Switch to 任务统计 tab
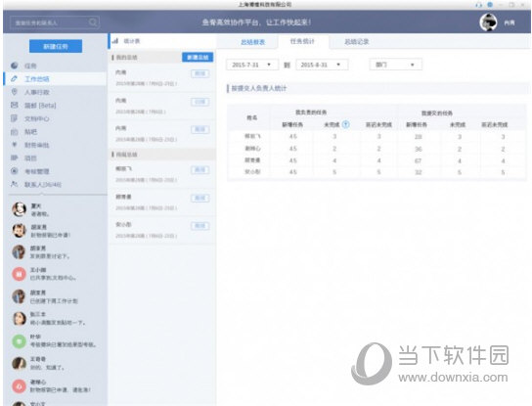This screenshot has width=532, height=406. [302, 41]
